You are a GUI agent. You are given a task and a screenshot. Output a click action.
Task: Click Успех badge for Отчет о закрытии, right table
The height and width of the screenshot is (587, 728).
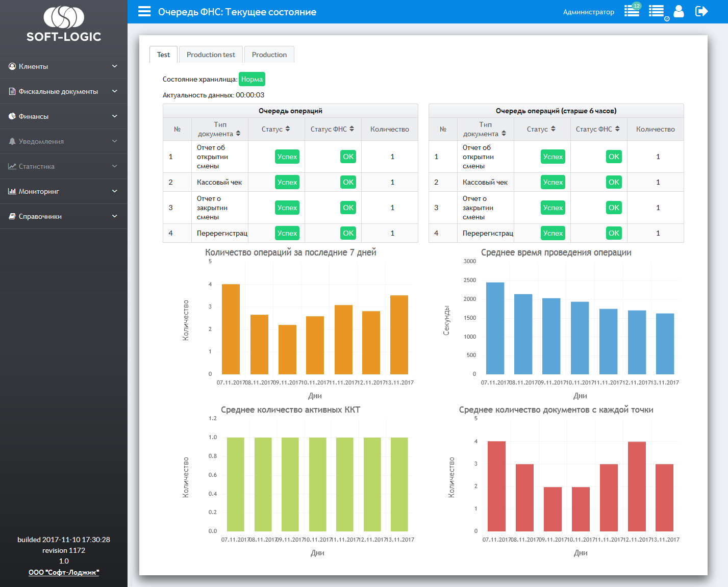[x=553, y=208]
